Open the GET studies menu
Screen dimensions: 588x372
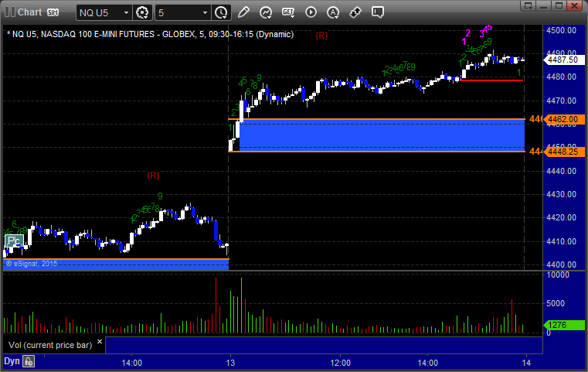click(x=288, y=12)
